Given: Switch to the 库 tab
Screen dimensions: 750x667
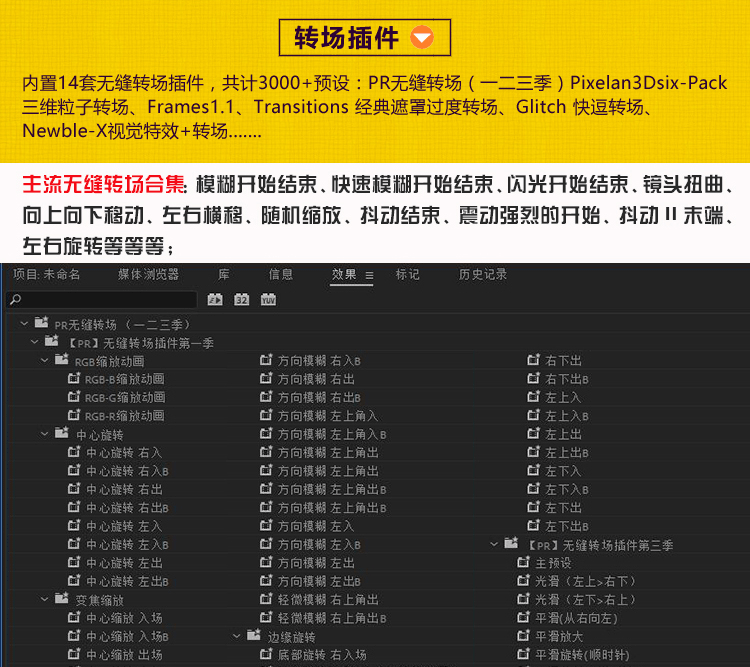Looking at the screenshot, I should pos(223,274).
